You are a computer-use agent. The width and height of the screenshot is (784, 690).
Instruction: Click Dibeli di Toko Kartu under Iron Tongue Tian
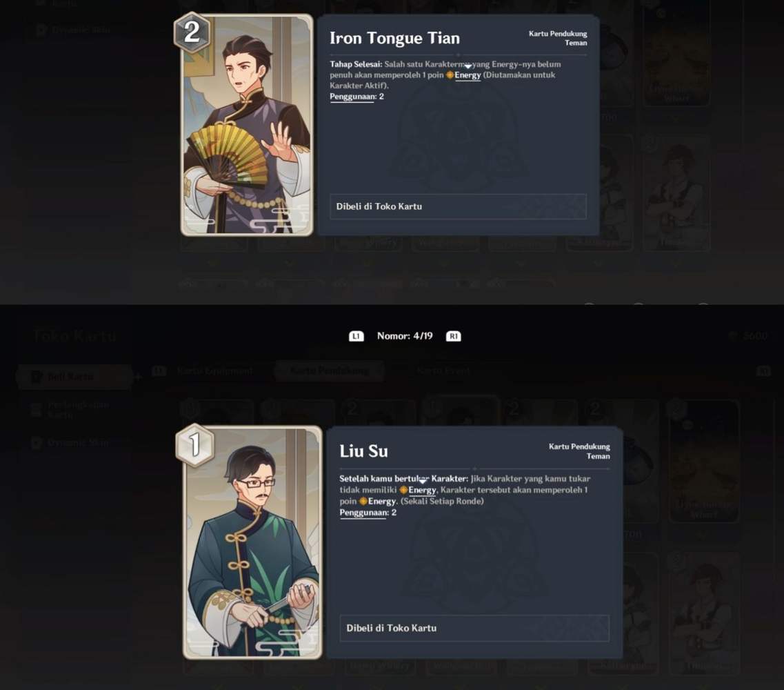(x=458, y=206)
